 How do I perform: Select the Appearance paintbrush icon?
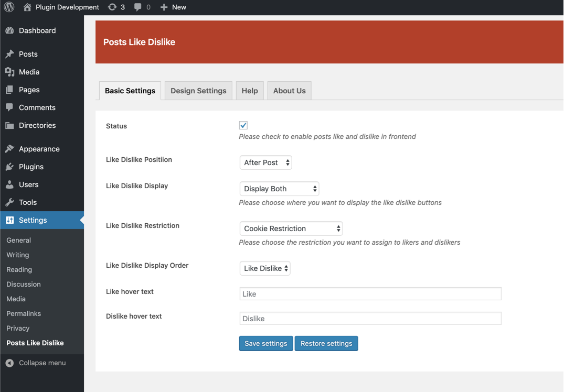click(9, 149)
